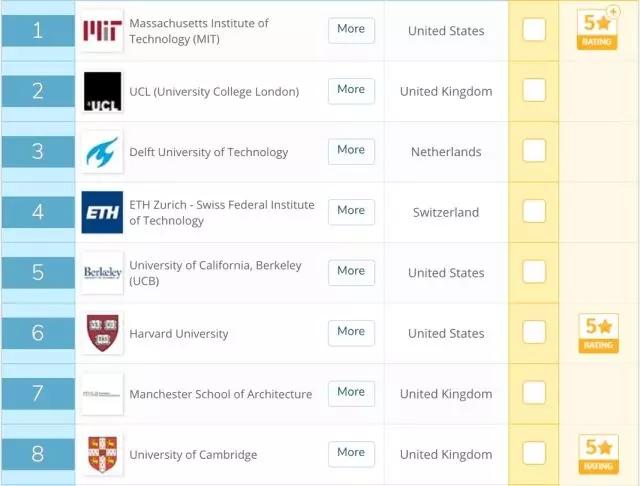Open the University of California, Berkeley link

pos(216,273)
